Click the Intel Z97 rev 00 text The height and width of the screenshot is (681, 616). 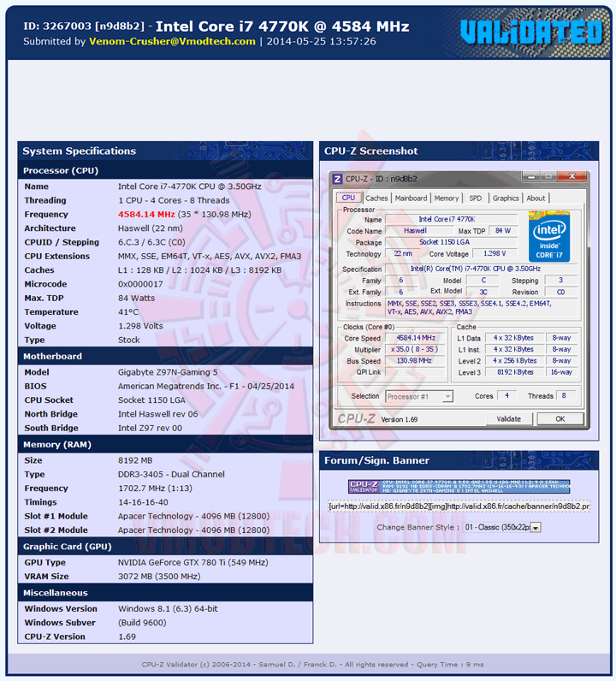point(150,428)
